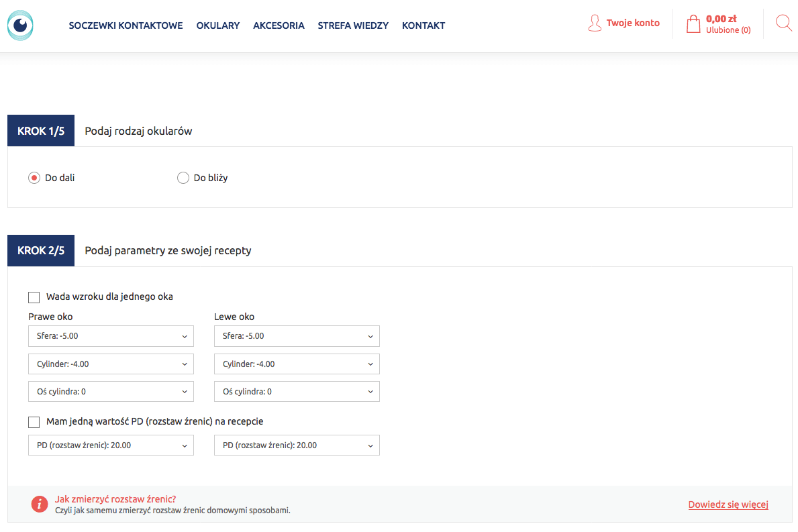The image size is (798, 532).
Task: Open the Prawe oko Oś cylindra dropdown
Action: pyautogui.click(x=111, y=391)
